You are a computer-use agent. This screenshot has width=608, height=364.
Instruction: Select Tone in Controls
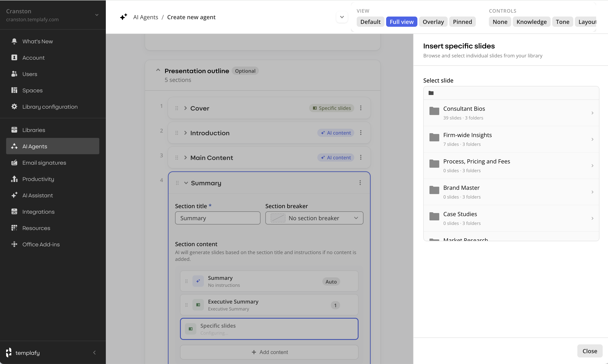[562, 22]
